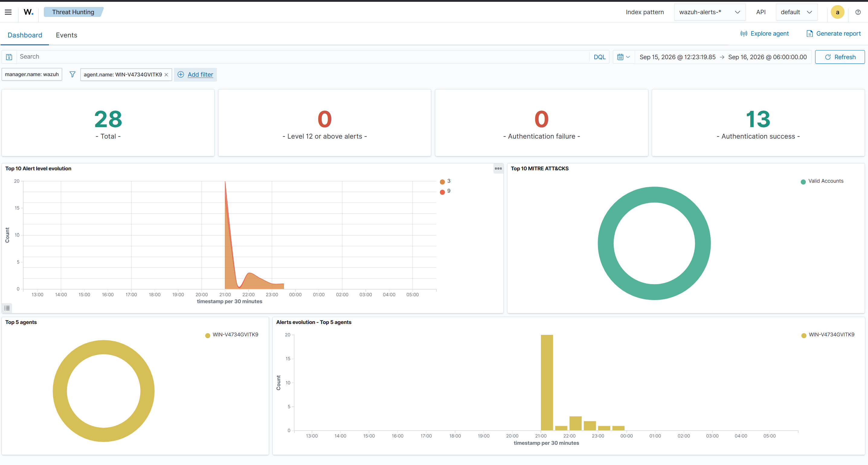Open the API default dropdown
868x465 pixels.
click(x=796, y=12)
